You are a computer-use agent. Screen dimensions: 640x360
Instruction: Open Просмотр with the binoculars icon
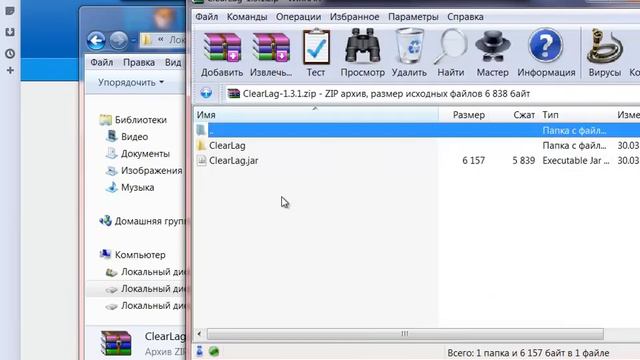tap(362, 47)
